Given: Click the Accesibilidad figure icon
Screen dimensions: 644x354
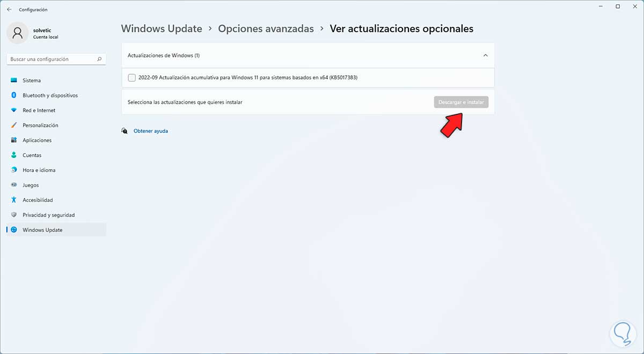Looking at the screenshot, I should click(14, 200).
